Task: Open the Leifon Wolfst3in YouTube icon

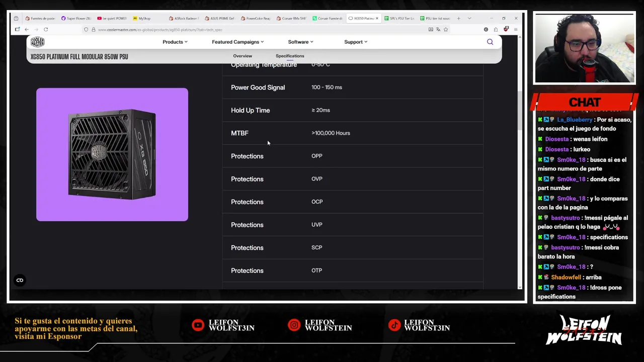Action: [x=198, y=325]
